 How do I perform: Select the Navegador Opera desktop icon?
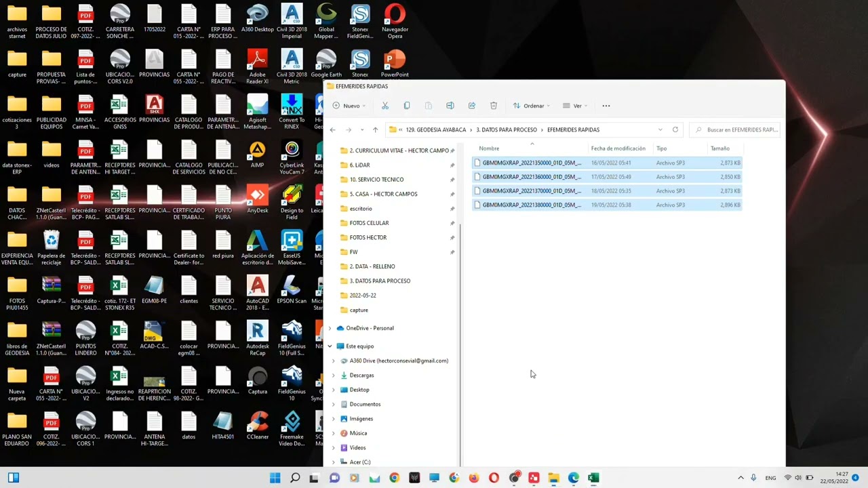point(395,21)
